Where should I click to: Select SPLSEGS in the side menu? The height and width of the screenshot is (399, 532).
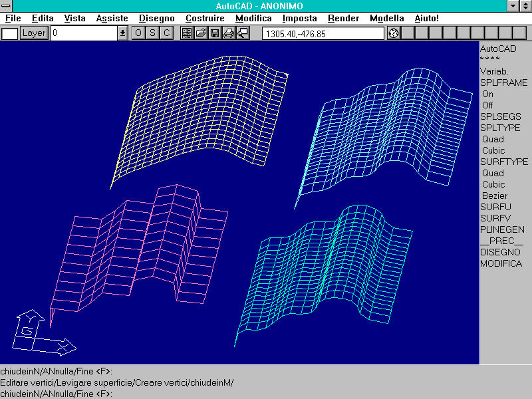coord(501,116)
